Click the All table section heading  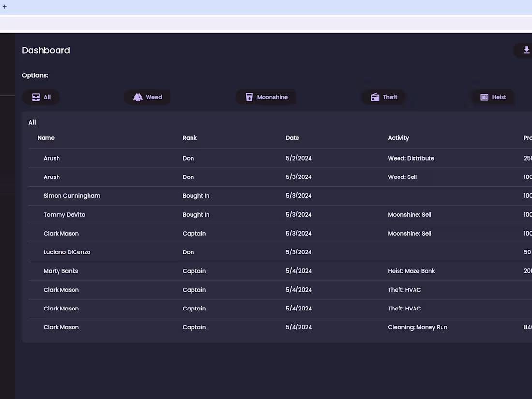tap(32, 122)
